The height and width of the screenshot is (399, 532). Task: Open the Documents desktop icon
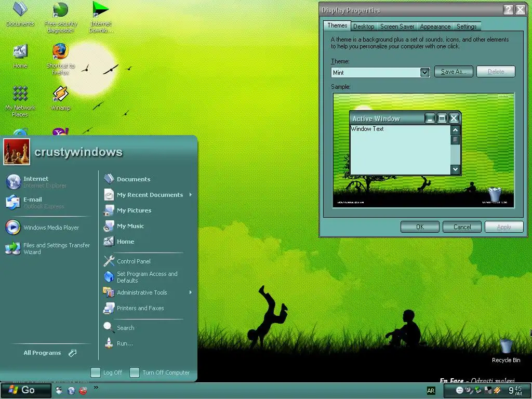20,15
